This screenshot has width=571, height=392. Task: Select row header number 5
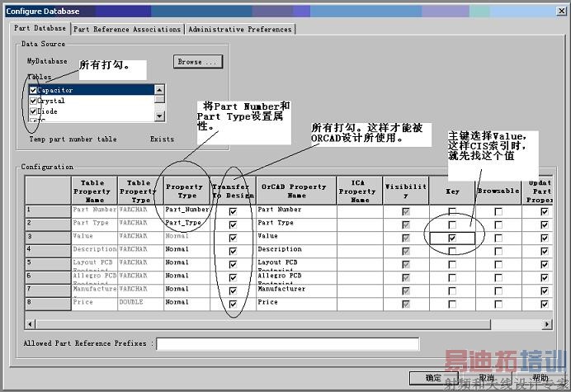click(48, 264)
